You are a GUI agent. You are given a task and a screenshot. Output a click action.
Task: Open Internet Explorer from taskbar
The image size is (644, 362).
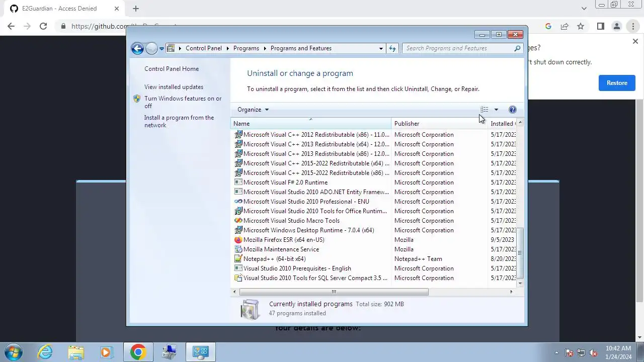click(45, 352)
